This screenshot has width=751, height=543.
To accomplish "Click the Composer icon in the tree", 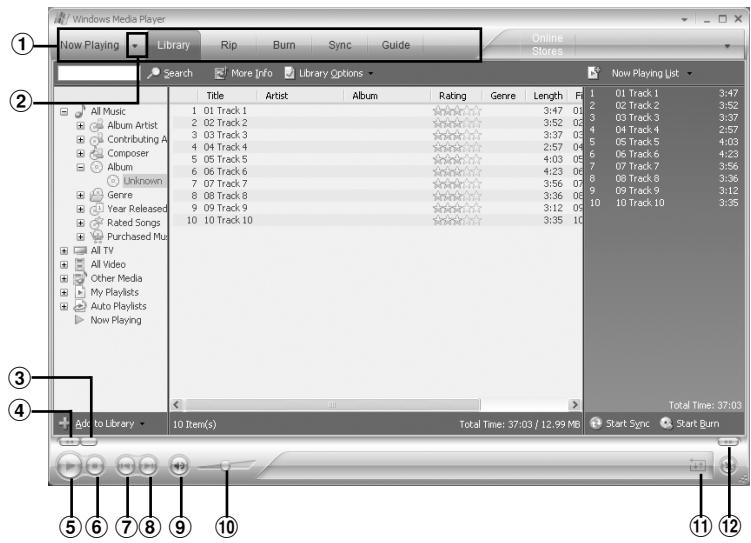I will tap(97, 153).
